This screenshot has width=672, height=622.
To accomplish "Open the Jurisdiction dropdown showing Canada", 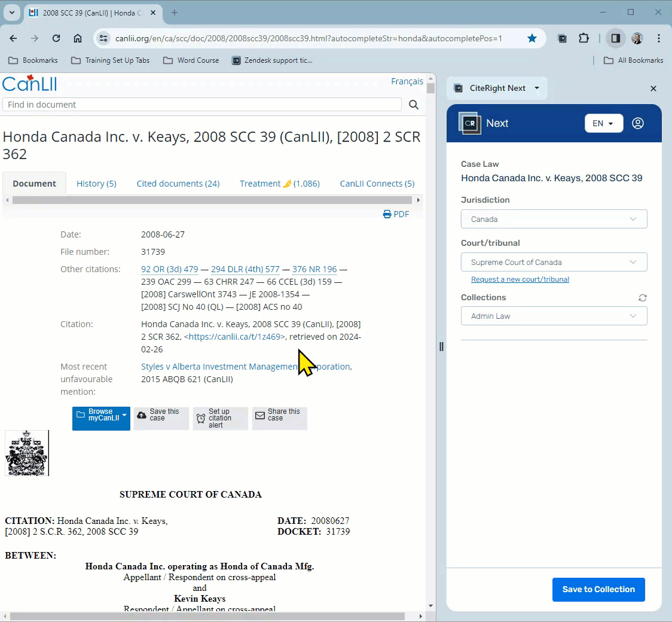I will (554, 219).
